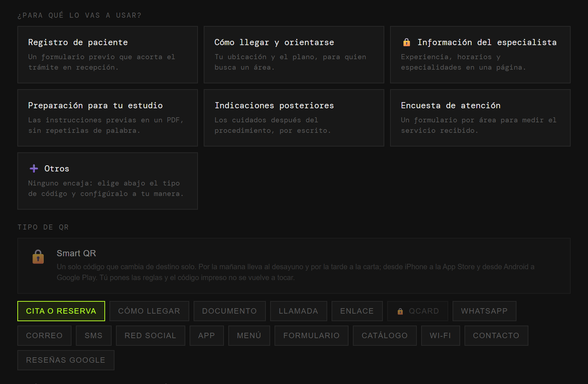
Task: Click the "¿PARA QUÉ LO VAS A USAR?" heading
Action: [x=79, y=16]
